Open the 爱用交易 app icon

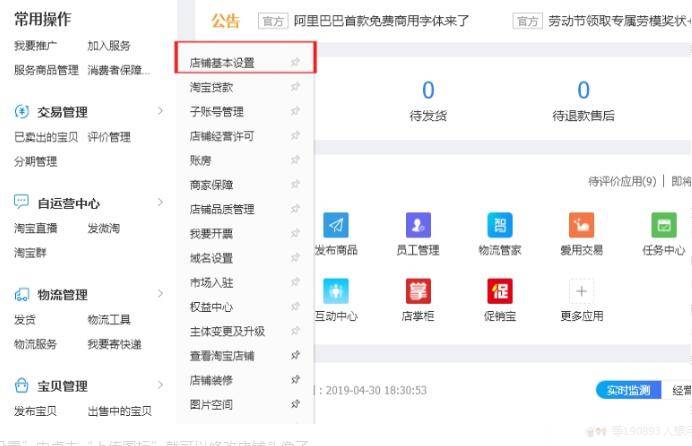click(581, 225)
